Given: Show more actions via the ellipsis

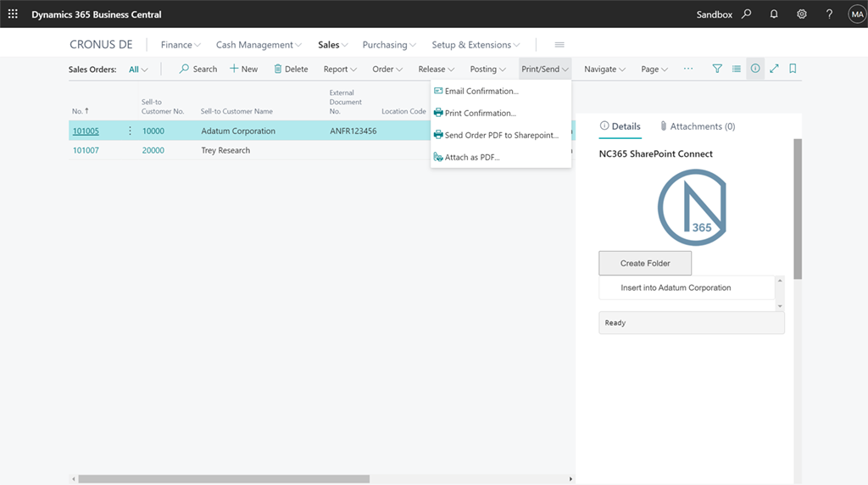Looking at the screenshot, I should 688,69.
